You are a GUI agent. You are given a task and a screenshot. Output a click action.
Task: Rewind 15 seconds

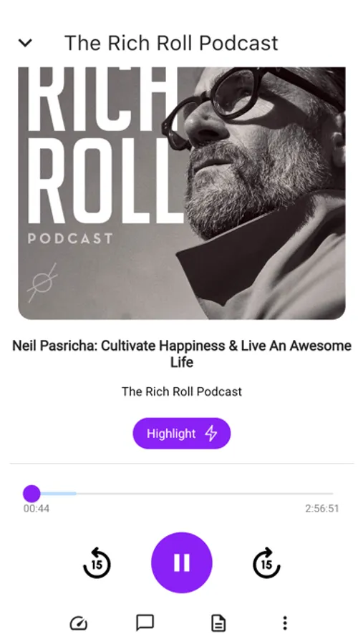tap(97, 563)
